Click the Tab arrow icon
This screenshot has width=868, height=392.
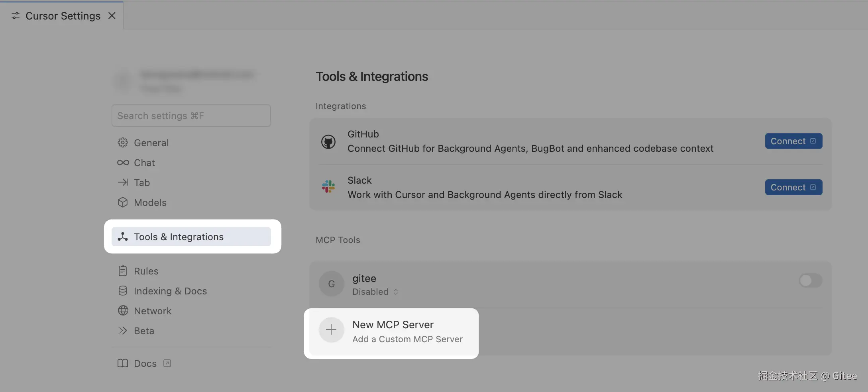click(123, 182)
